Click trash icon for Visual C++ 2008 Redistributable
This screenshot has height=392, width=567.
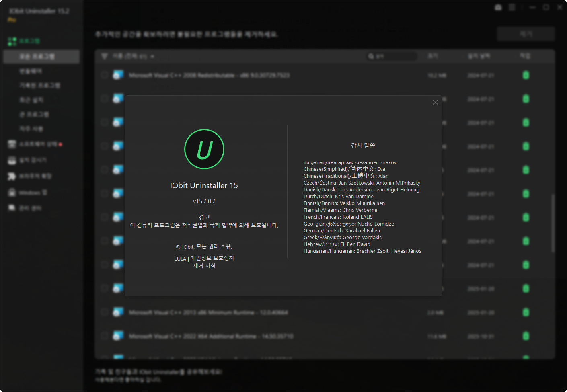[x=526, y=75]
